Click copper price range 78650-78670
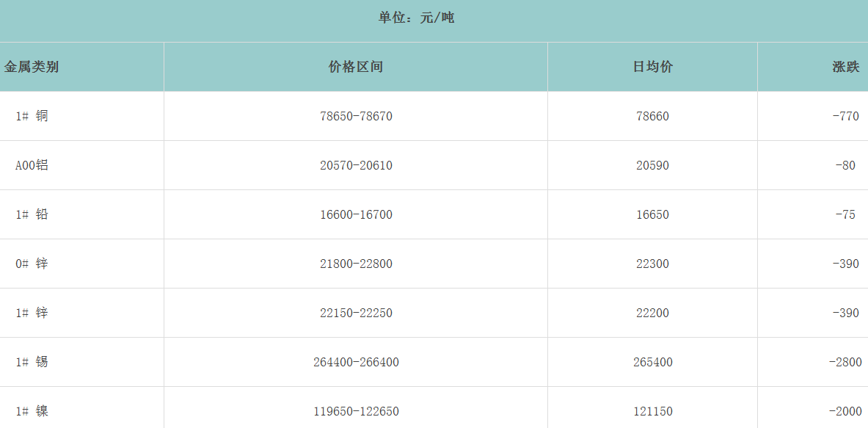This screenshot has height=428, width=868. 356,116
